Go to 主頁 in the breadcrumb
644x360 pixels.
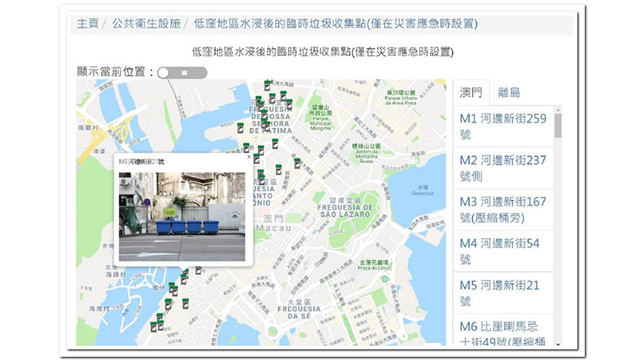(x=87, y=24)
